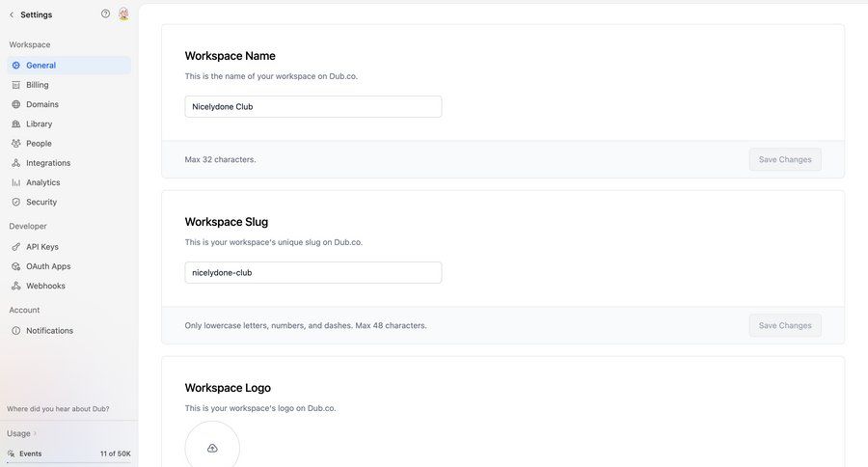The width and height of the screenshot is (868, 467).
Task: Click the 'Workspace Name' heading
Action: [x=231, y=56]
